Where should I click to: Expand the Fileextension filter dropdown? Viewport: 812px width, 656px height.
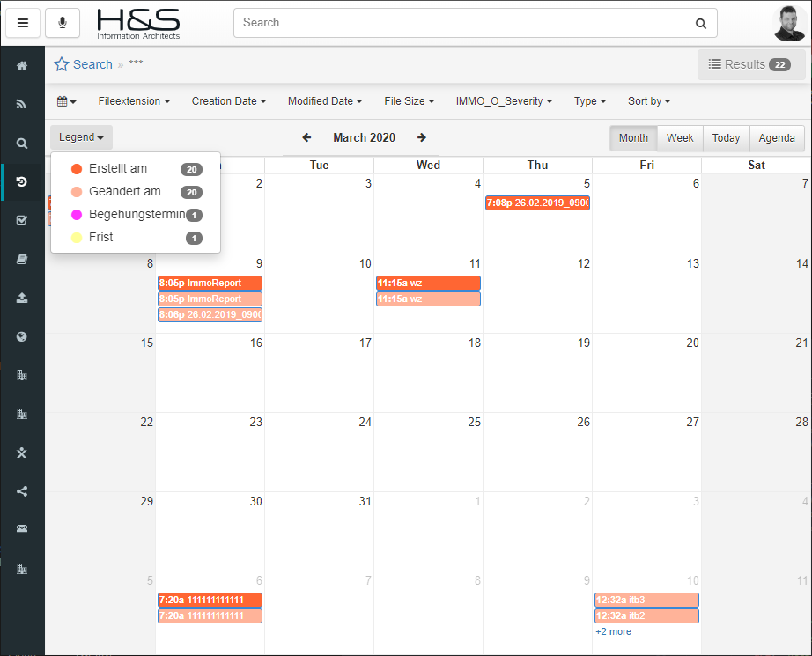click(134, 101)
